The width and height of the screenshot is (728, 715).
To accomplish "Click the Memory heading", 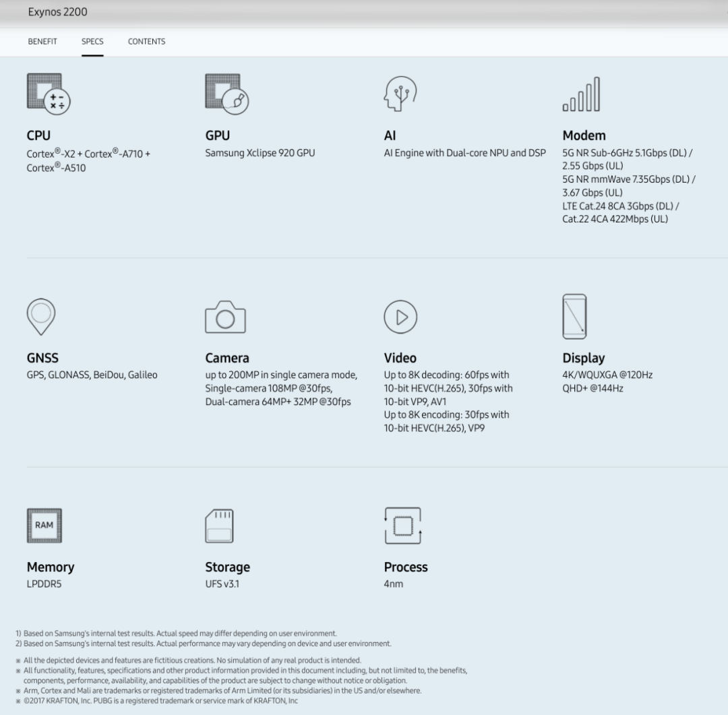I will click(x=51, y=567).
